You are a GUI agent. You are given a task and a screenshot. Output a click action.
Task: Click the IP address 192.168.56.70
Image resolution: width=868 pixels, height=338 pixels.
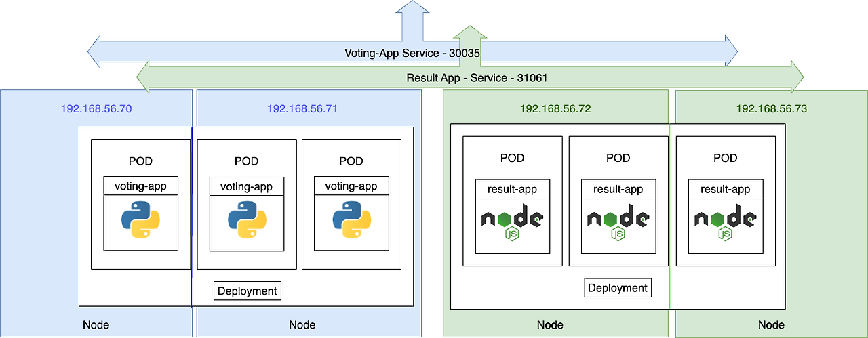click(x=96, y=108)
